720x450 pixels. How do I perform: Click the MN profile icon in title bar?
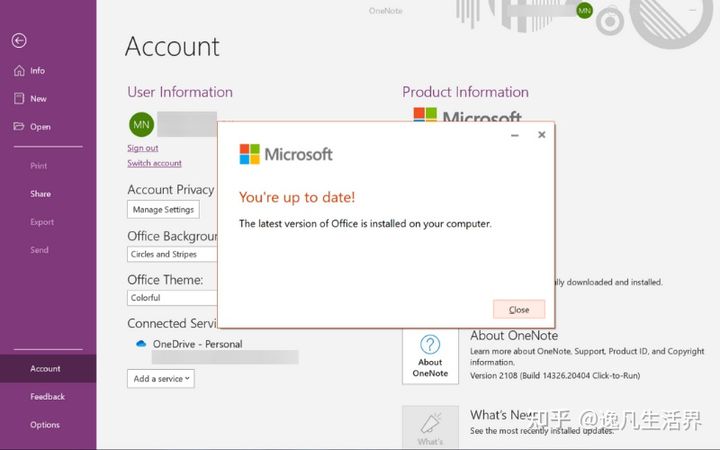[x=585, y=11]
